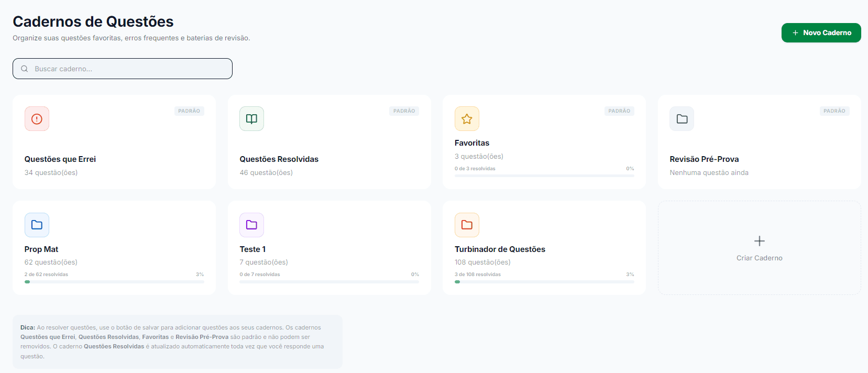Viewport: 868px width, 373px height.
Task: Open the Prop Mat notebook title
Action: pos(41,249)
